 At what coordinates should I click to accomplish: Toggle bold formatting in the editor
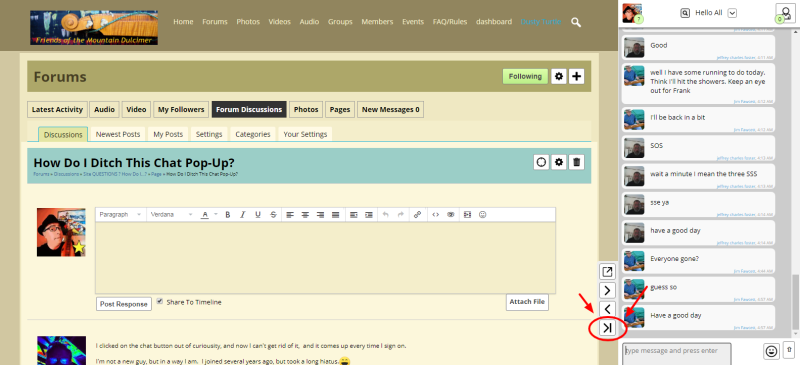228,215
